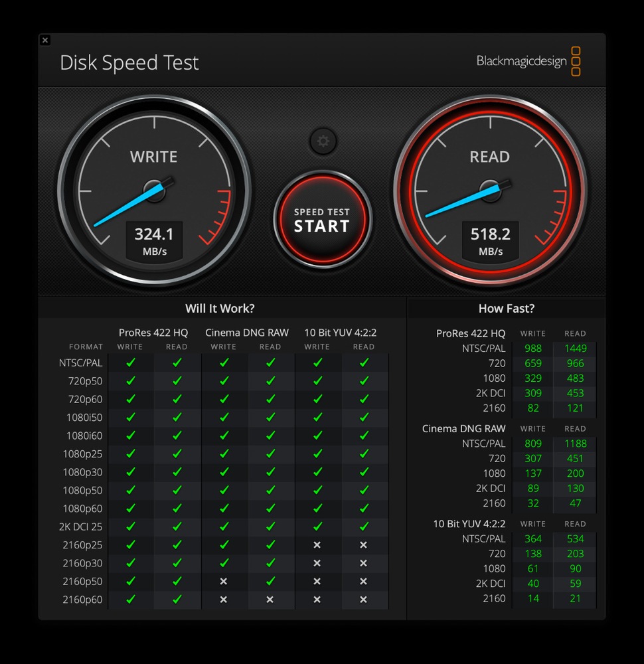Screen dimensions: 644x664
Task: Click the ProRes 422 HQ column header in Will It Work
Action: point(153,333)
